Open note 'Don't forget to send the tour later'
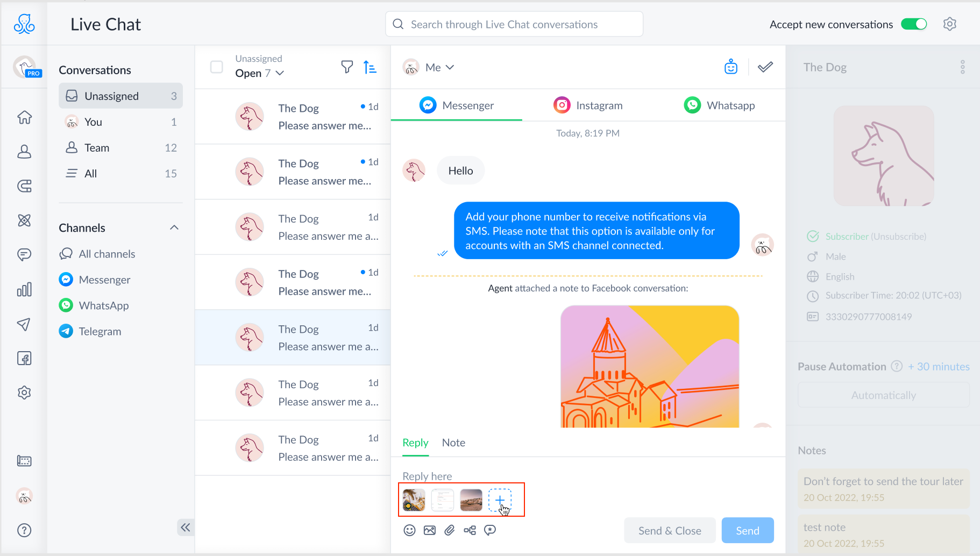 [883, 489]
